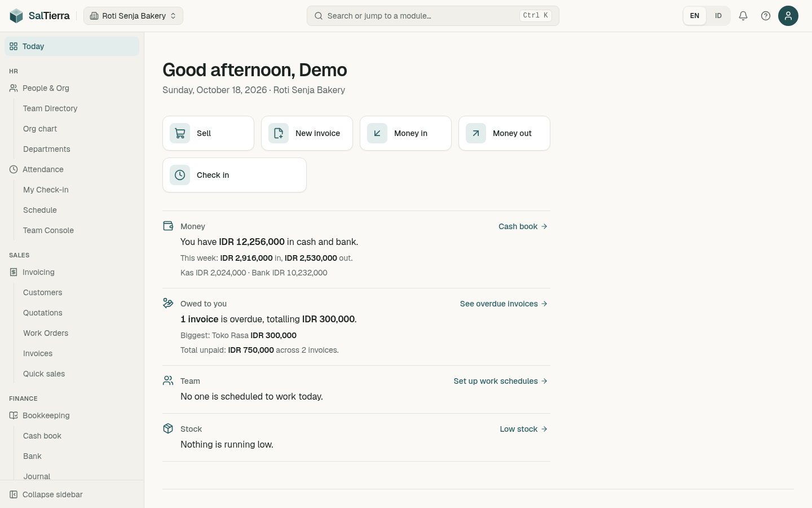Click the Check in clock icon
This screenshot has height=508, width=812.
coord(180,175)
